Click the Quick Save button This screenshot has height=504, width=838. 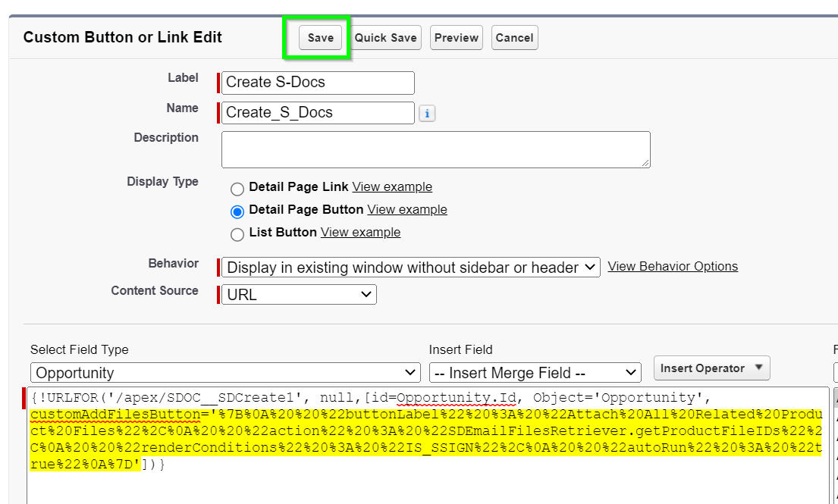[x=385, y=38]
